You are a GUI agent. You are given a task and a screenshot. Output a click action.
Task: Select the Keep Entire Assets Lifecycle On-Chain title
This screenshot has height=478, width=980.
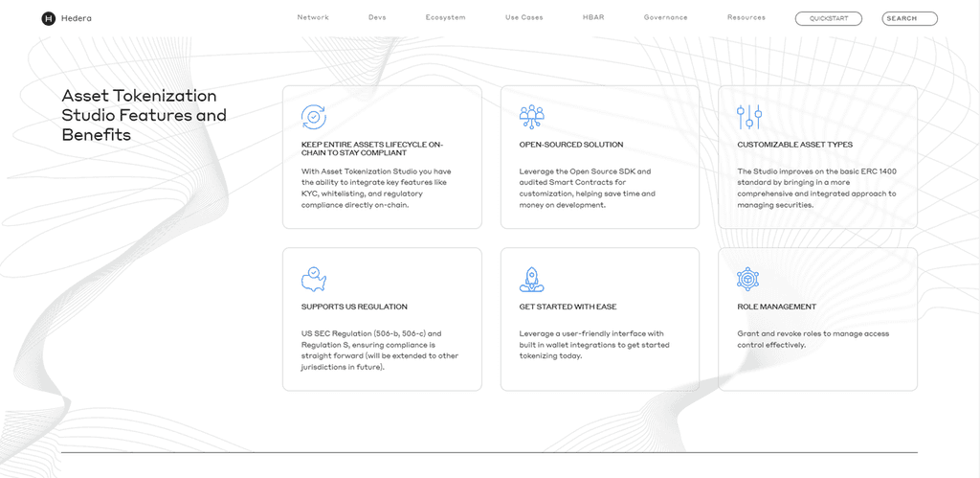(x=372, y=148)
